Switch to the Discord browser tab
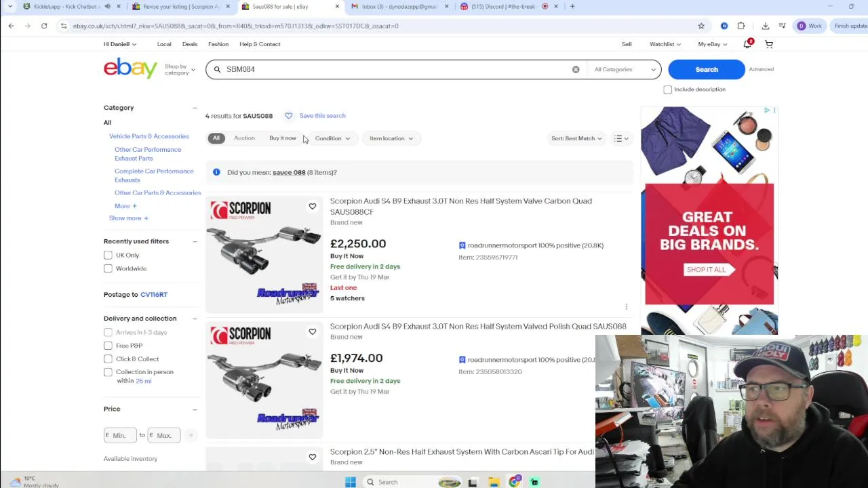The height and width of the screenshot is (488, 868). point(508,6)
